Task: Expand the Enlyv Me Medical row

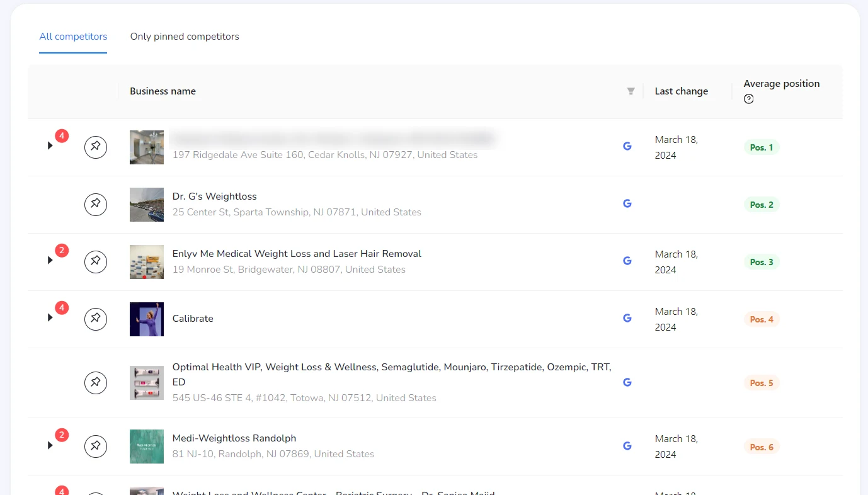Action: point(50,260)
